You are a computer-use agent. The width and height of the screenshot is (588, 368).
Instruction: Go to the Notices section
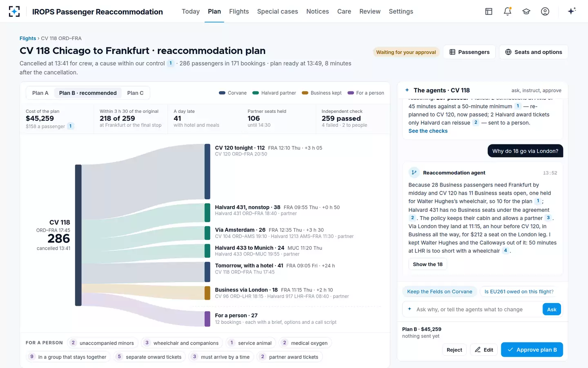[318, 11]
